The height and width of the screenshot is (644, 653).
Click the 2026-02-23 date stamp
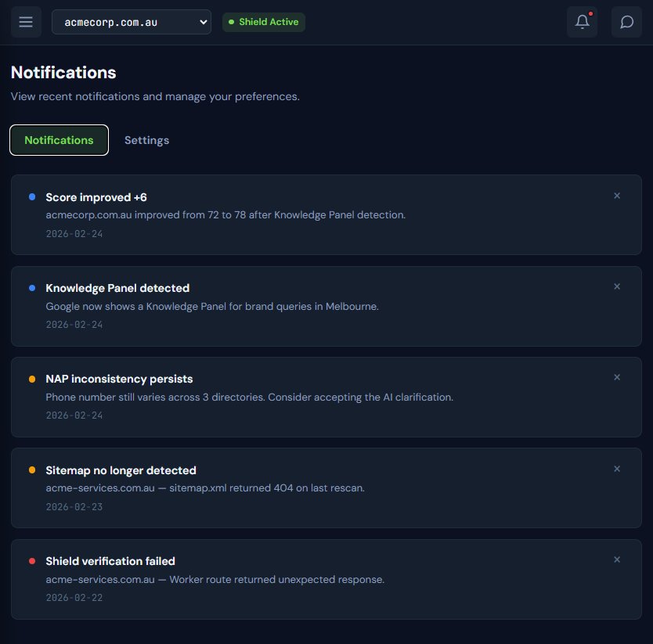pyautogui.click(x=74, y=506)
